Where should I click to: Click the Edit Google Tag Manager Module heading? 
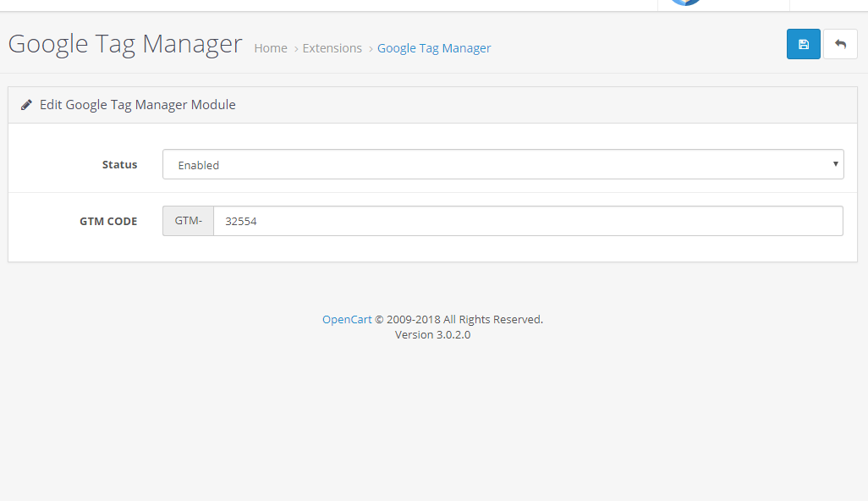(x=138, y=105)
